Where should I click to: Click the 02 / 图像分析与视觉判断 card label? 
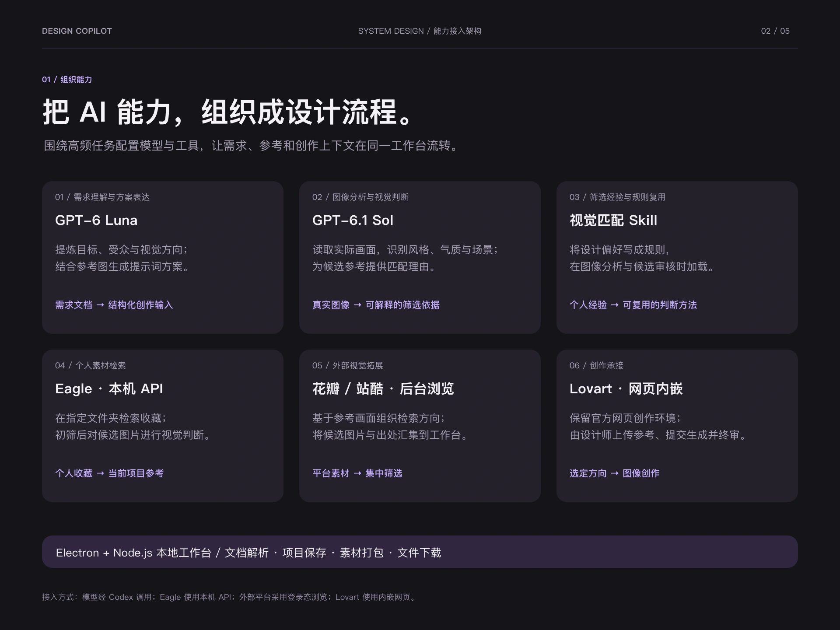point(360,197)
